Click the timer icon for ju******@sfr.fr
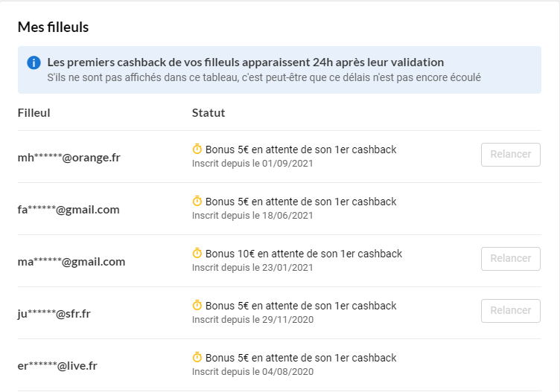 click(x=197, y=306)
